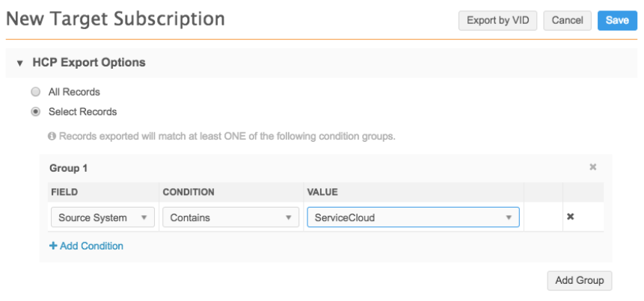Viewport: 644px width, 301px height.
Task: Click the Group 1 label
Action: pos(68,168)
